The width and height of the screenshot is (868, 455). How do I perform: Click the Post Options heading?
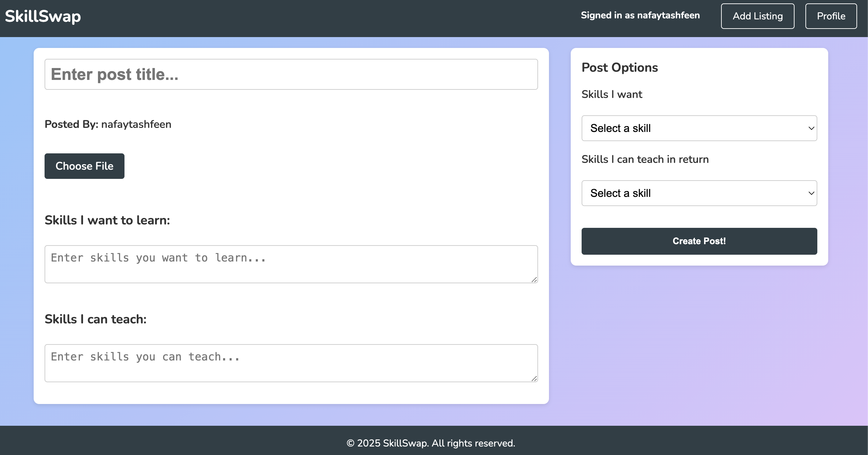[x=620, y=68]
